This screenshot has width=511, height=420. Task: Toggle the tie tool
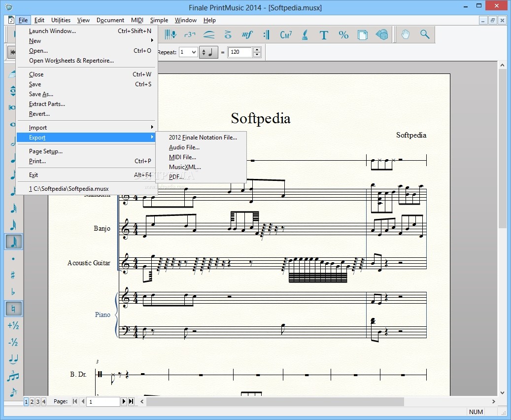pos(13,359)
